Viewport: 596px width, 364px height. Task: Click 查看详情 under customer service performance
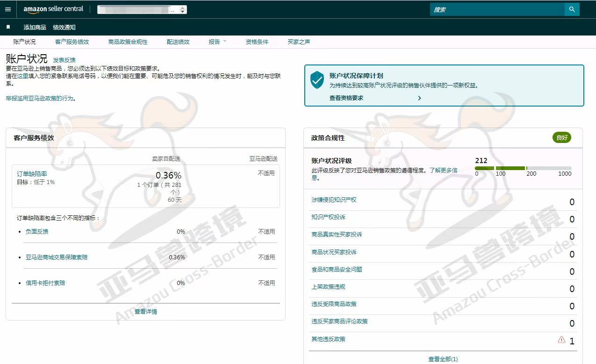pyautogui.click(x=146, y=312)
